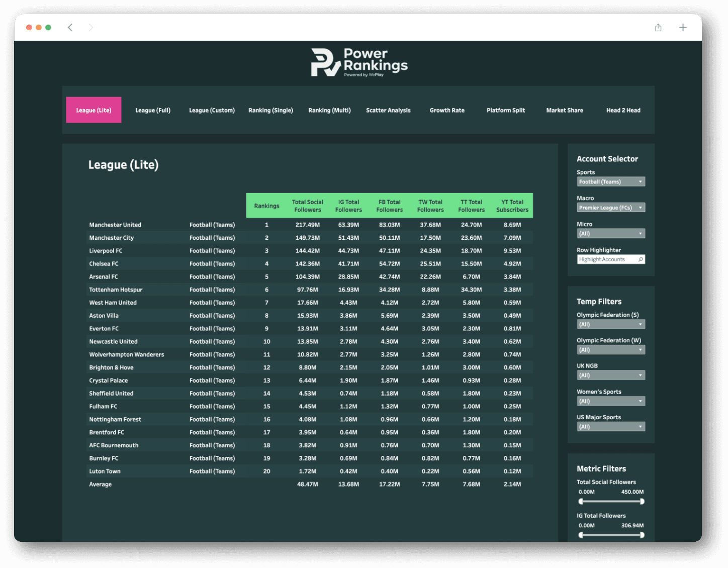
Task: Switch to the League (Full) tab
Action: click(x=153, y=110)
